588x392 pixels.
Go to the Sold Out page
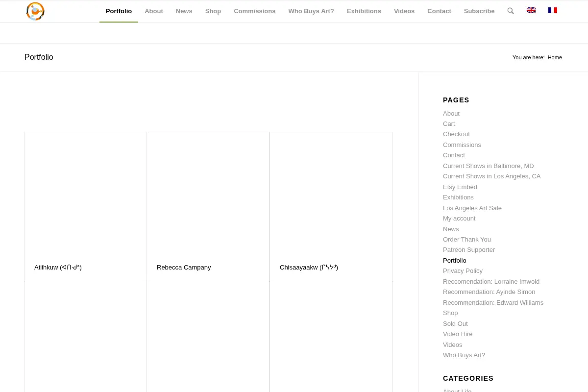[455, 324]
